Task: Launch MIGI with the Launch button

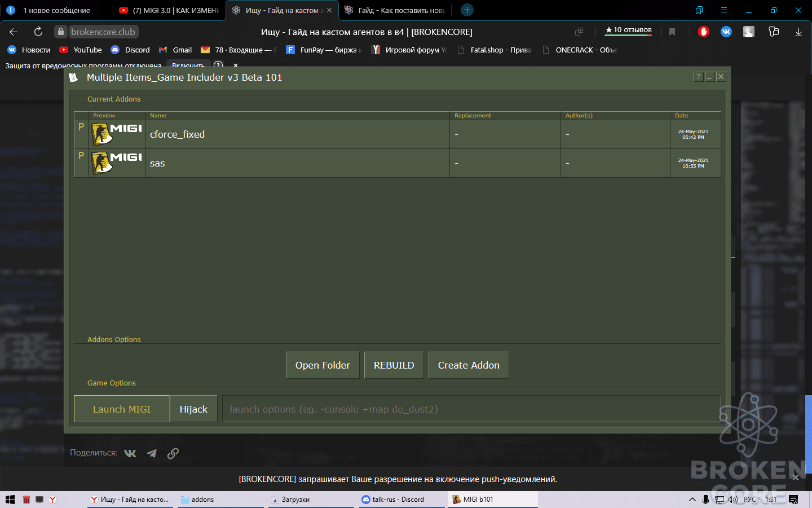Action: [x=122, y=409]
